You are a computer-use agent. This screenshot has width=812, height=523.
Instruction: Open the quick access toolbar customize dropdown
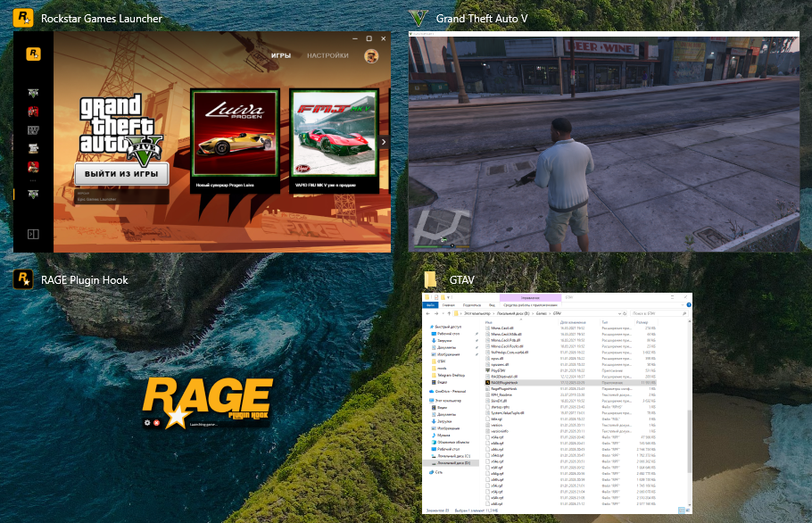click(x=448, y=297)
